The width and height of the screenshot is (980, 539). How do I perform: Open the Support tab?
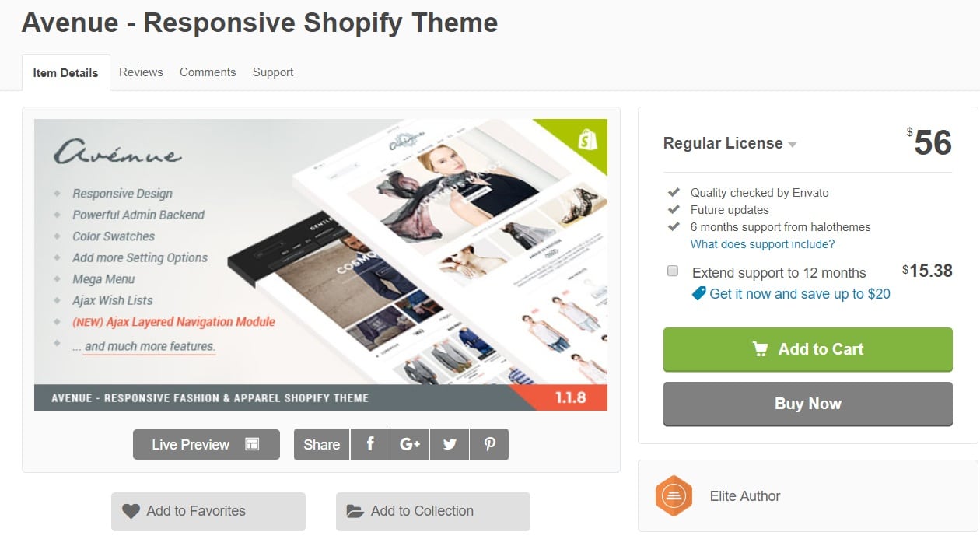click(273, 72)
